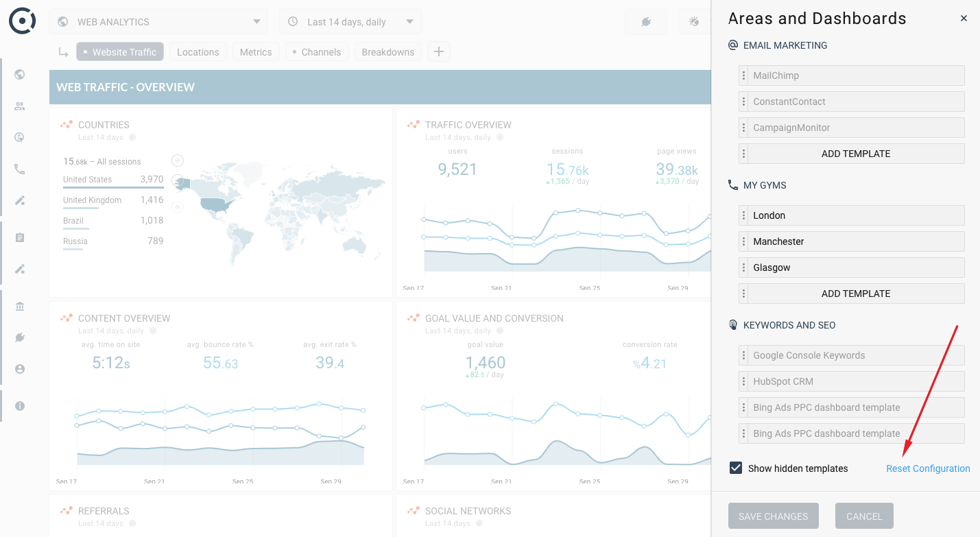
Task: Select the CampaignMonitor template field
Action: coord(856,128)
